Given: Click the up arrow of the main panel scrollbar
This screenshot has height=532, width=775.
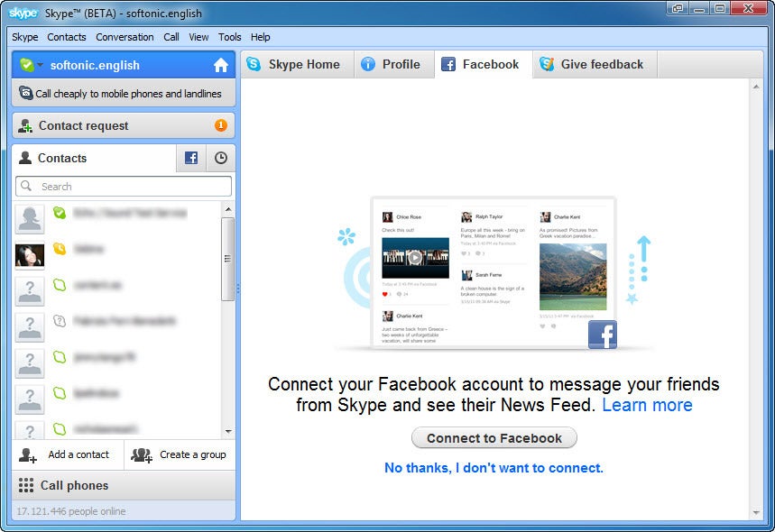Looking at the screenshot, I should (756, 87).
